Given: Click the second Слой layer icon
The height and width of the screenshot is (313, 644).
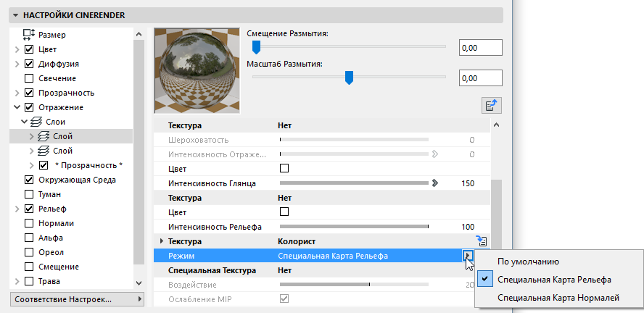Looking at the screenshot, I should [x=45, y=151].
